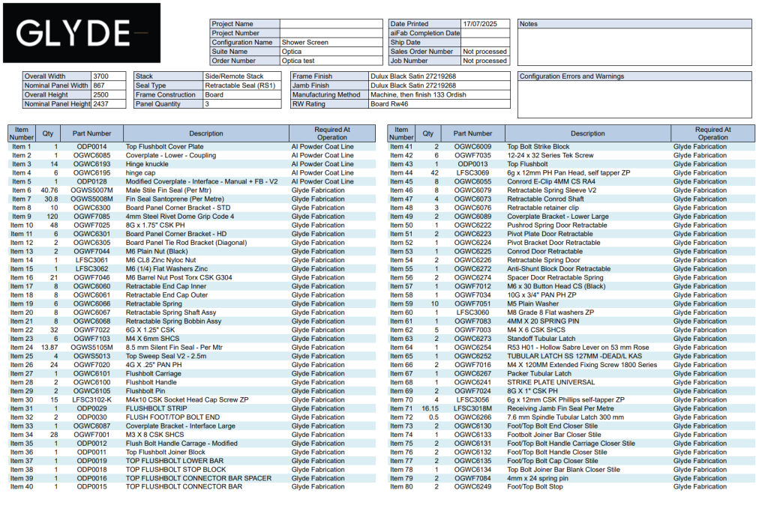Screen dimensions: 768x532
Task: Click inside the Notes text box
Action: 634,46
